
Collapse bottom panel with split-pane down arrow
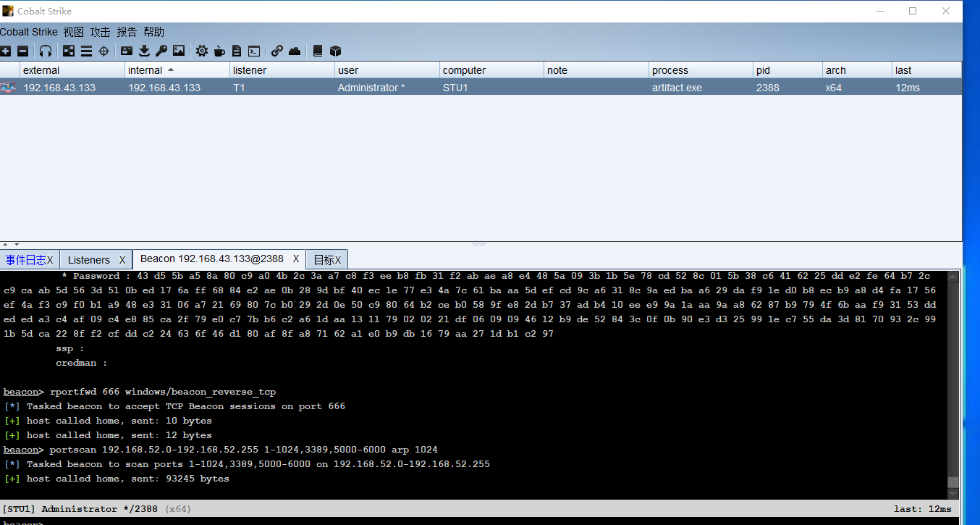tap(17, 244)
